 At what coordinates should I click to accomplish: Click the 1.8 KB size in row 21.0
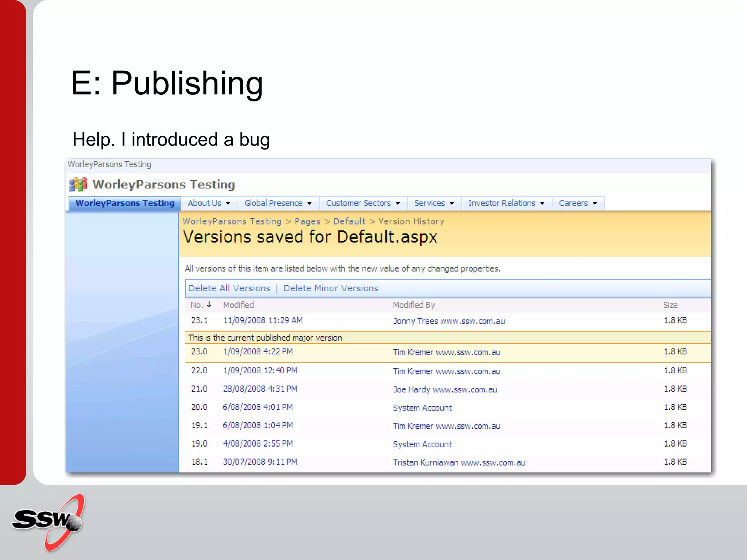point(675,389)
